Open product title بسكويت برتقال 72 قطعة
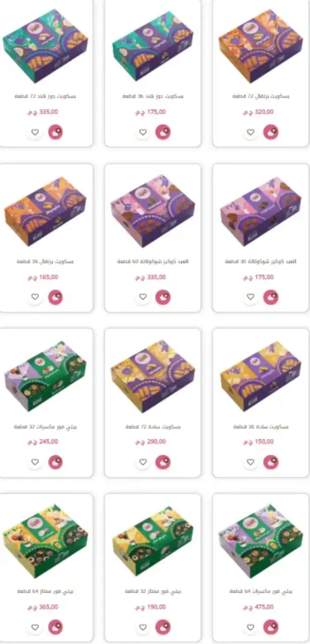 pos(260,96)
